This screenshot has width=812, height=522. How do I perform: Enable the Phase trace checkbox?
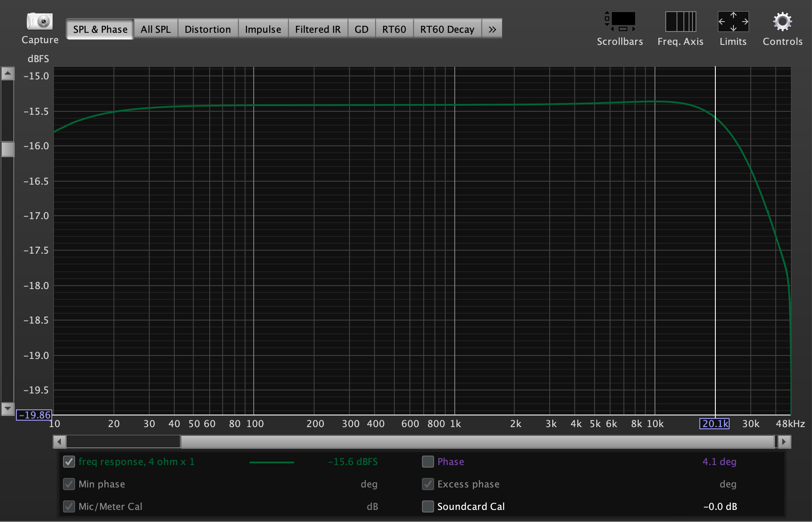coord(428,462)
